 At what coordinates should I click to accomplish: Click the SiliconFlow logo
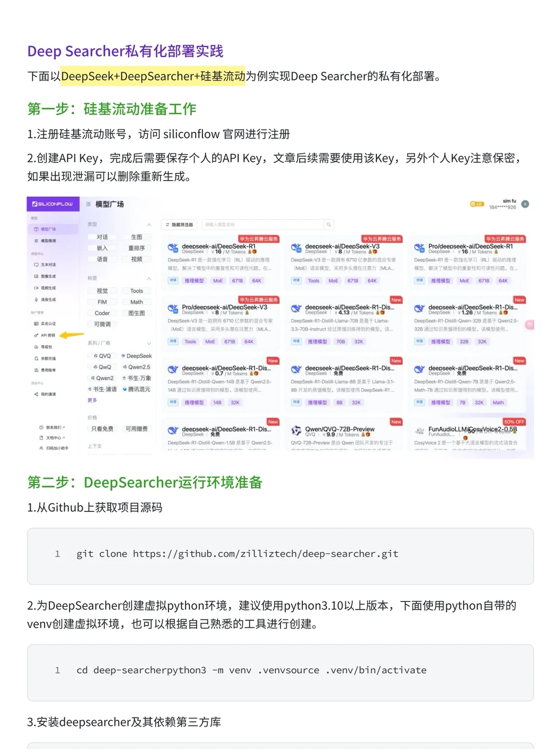pos(52,204)
